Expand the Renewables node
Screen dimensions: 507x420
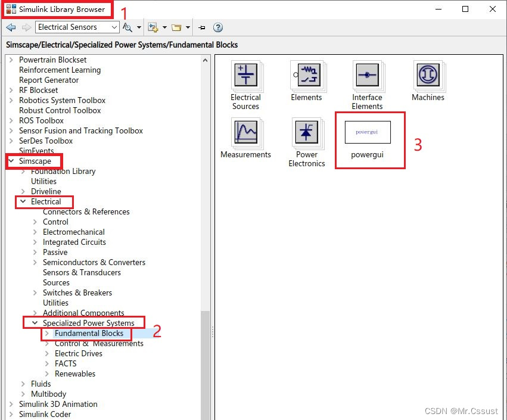(47, 374)
